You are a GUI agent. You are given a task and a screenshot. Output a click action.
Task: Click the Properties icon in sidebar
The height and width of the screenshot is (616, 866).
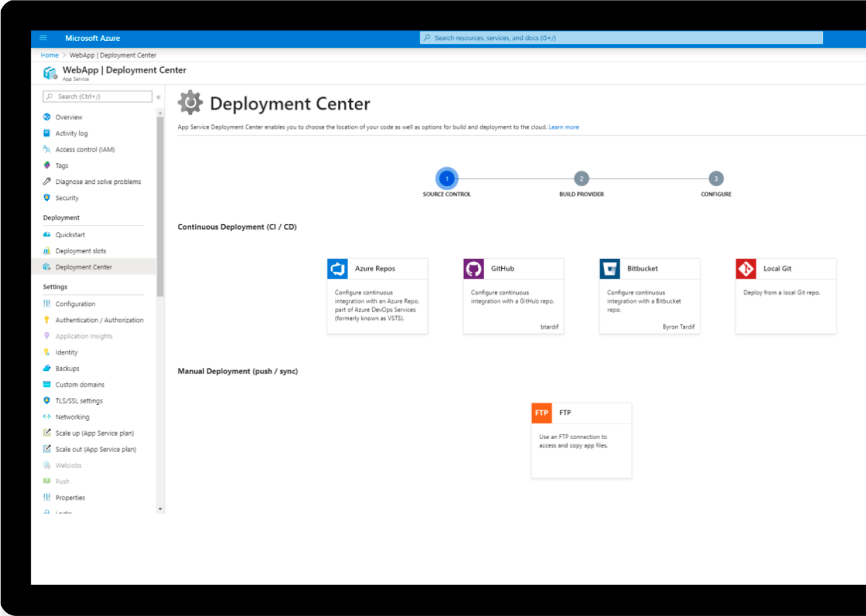coord(47,497)
